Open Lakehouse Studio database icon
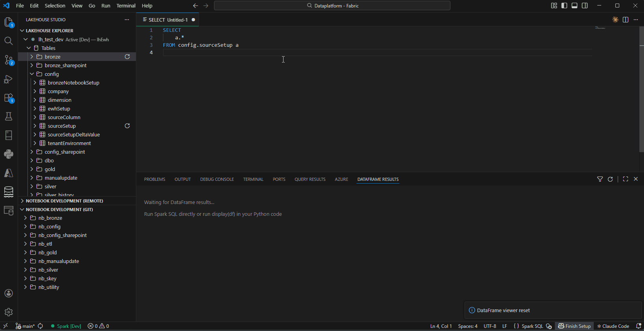The height and width of the screenshot is (331, 644). [9, 192]
